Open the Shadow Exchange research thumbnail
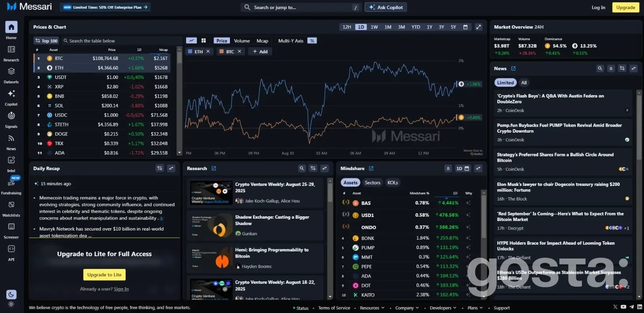Screen dimensions: 644x313 pos(211,225)
